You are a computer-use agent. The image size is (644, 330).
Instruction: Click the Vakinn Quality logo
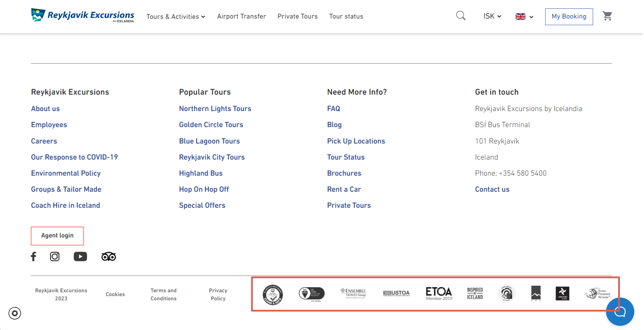tap(562, 293)
